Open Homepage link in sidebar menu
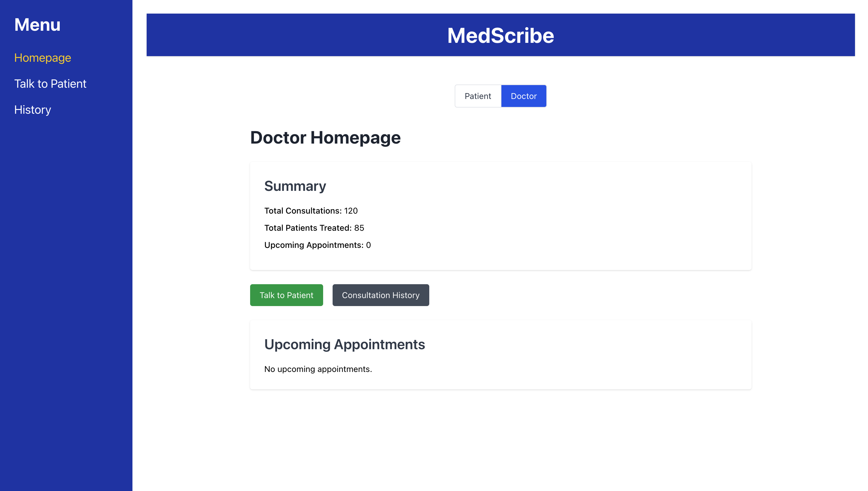868x491 pixels. (x=43, y=58)
